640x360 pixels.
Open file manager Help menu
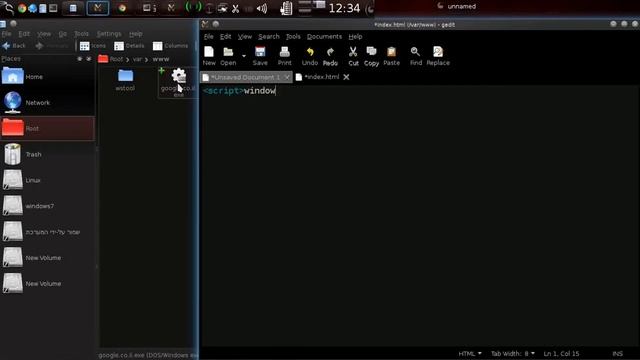pos(136,34)
